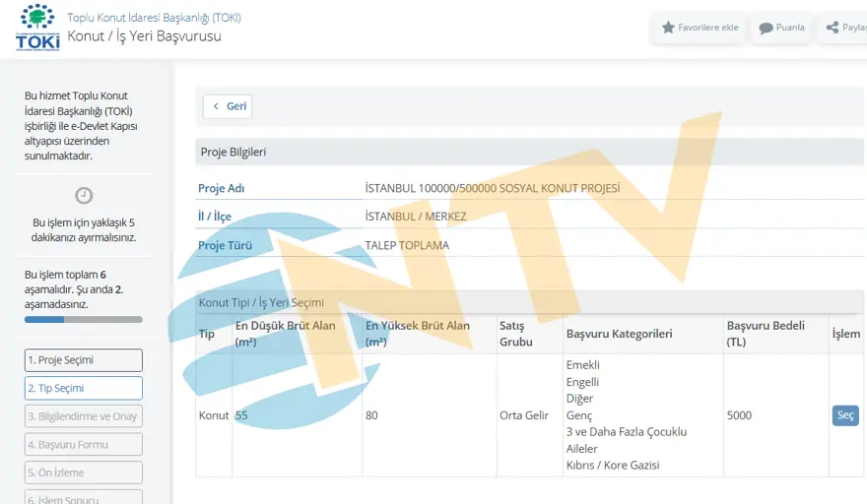Open step 6. İşlem Sonucu
Image resolution: width=867 pixels, height=504 pixels.
coord(84,498)
